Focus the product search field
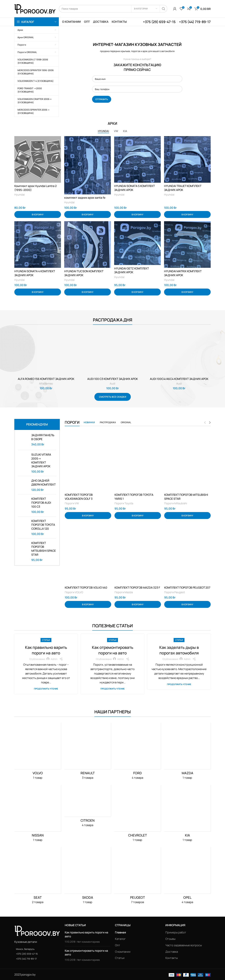 tap(96, 9)
